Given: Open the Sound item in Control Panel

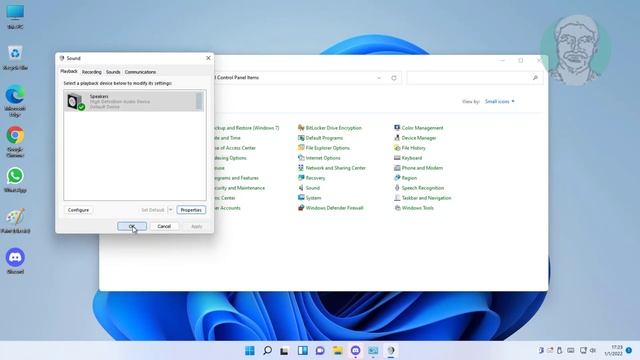Looking at the screenshot, I should (309, 188).
